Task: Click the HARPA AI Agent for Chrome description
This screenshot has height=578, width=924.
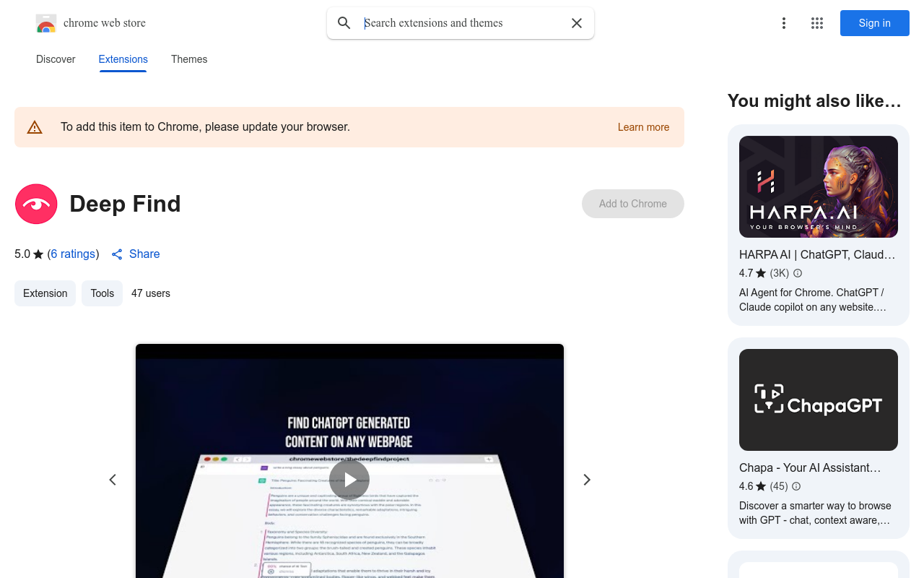Action: 813,300
